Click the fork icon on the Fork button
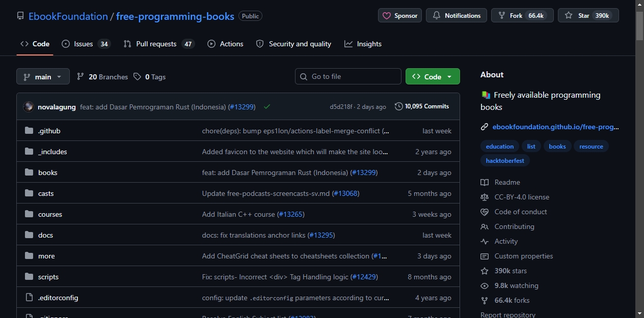Screen dimensions: 644x318 point(502,16)
